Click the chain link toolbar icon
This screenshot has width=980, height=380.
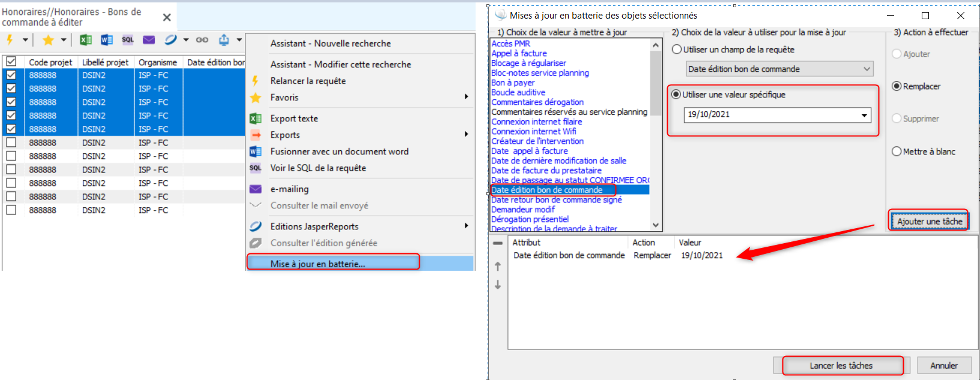pos(202,40)
